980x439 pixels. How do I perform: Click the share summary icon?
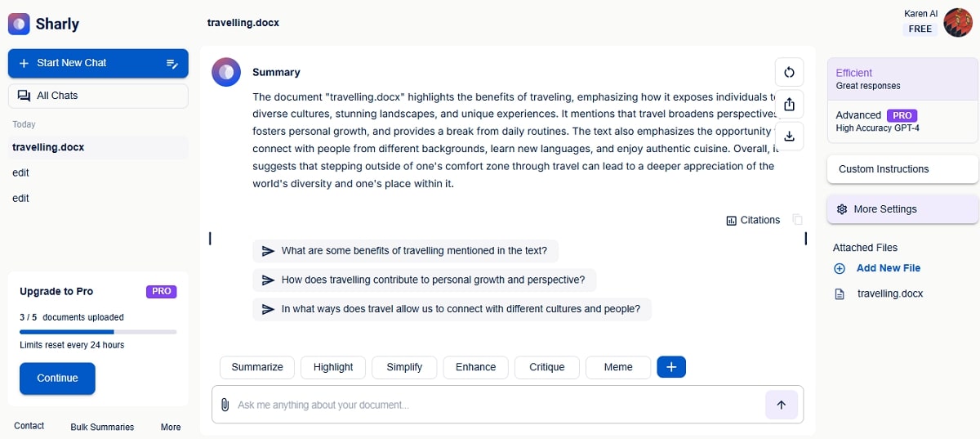click(789, 104)
